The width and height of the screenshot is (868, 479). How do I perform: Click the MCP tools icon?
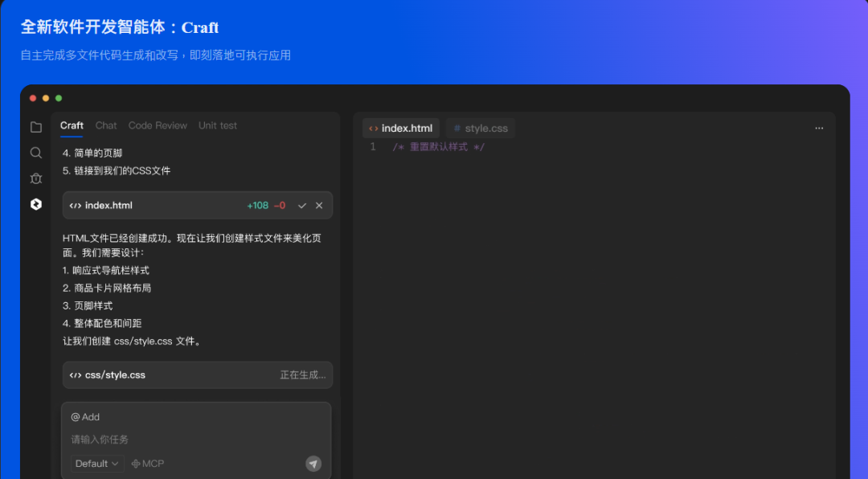click(136, 464)
